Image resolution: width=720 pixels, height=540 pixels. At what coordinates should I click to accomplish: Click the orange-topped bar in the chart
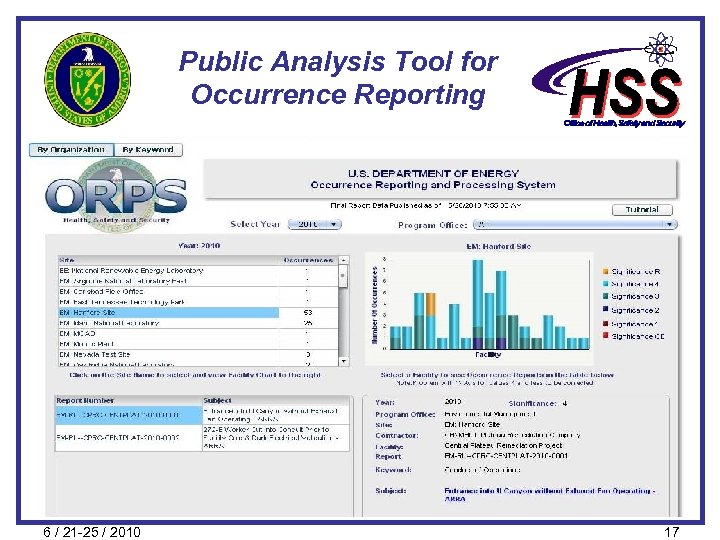[x=431, y=321]
